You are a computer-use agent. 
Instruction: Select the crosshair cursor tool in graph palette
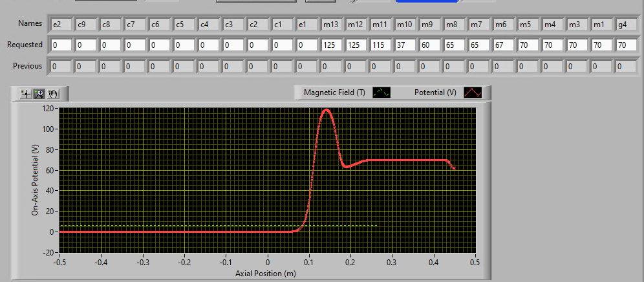pos(26,94)
